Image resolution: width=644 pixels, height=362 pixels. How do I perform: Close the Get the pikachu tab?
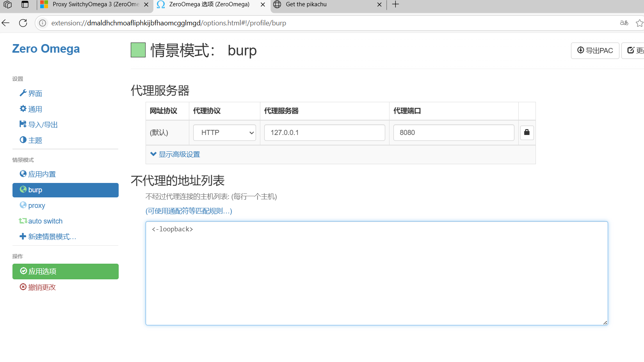tap(379, 5)
